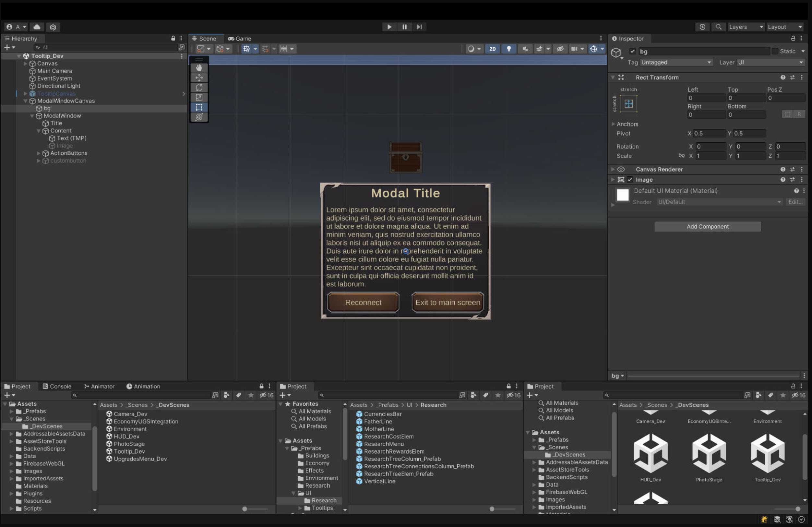This screenshot has width=812, height=527.
Task: Click Exit to main screen button
Action: tap(448, 302)
